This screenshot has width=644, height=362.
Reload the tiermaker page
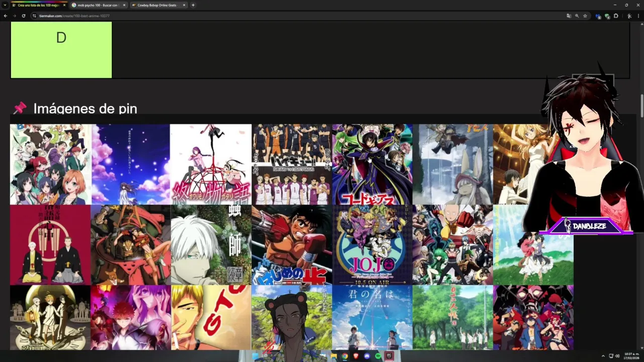(x=23, y=16)
